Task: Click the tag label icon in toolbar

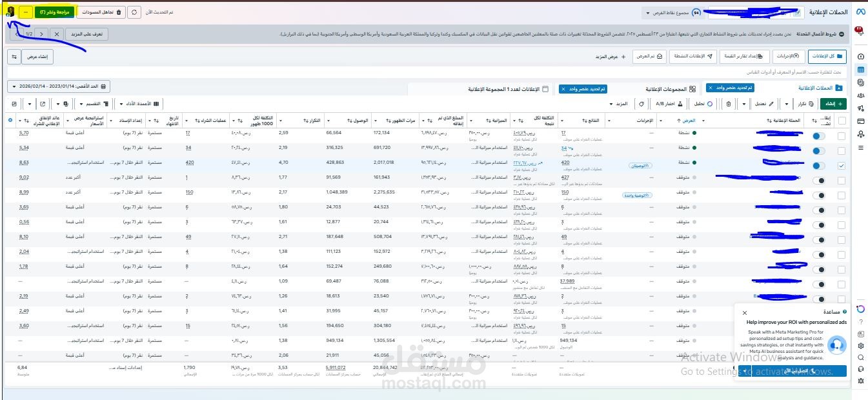Action: coord(641,103)
